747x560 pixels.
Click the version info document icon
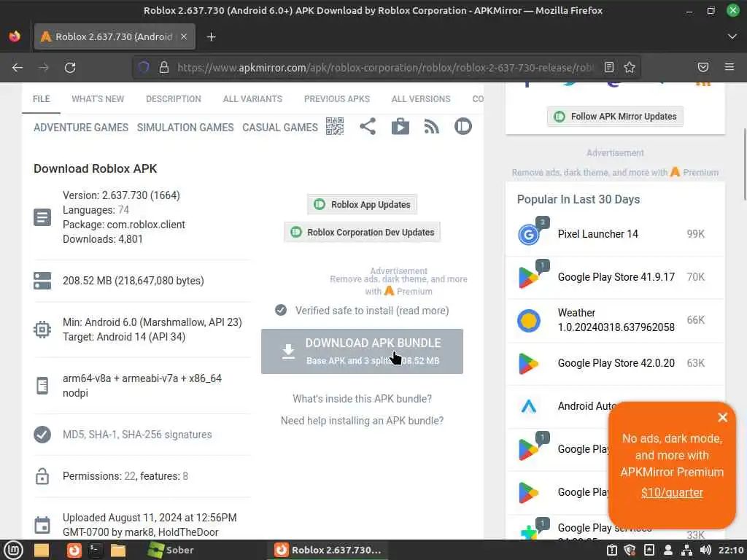[x=42, y=217]
